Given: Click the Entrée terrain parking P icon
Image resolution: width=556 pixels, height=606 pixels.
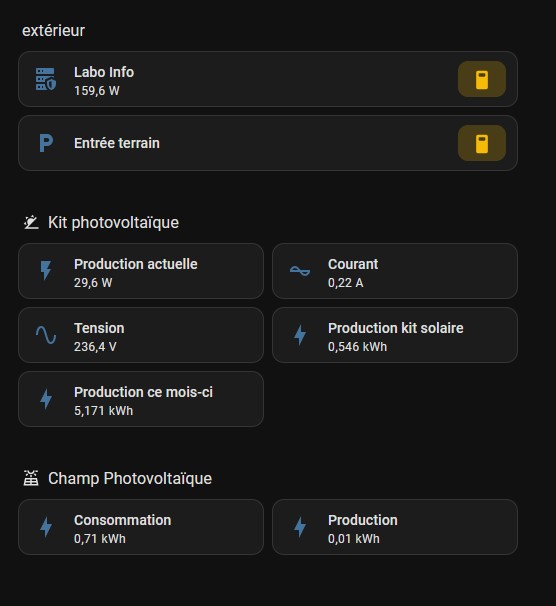Looking at the screenshot, I should [46, 143].
